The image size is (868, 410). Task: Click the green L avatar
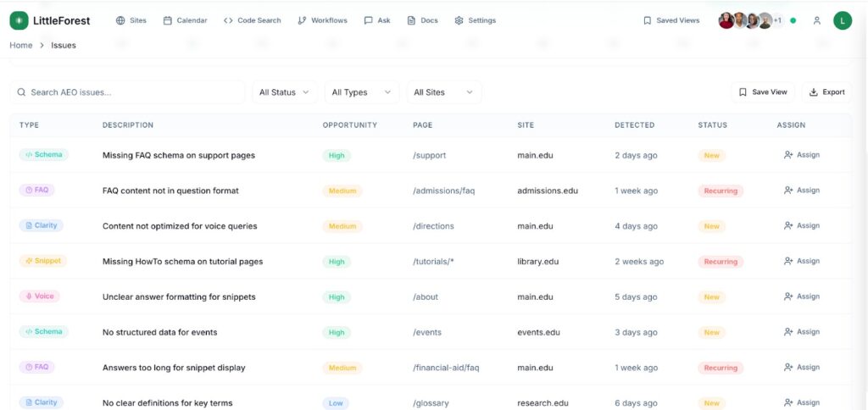click(x=842, y=20)
